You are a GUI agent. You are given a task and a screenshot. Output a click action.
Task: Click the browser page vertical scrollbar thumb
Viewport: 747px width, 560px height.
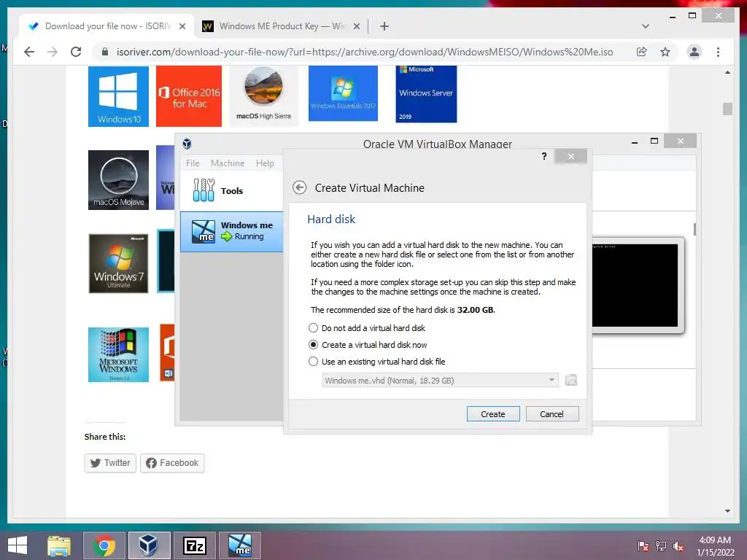[727, 109]
